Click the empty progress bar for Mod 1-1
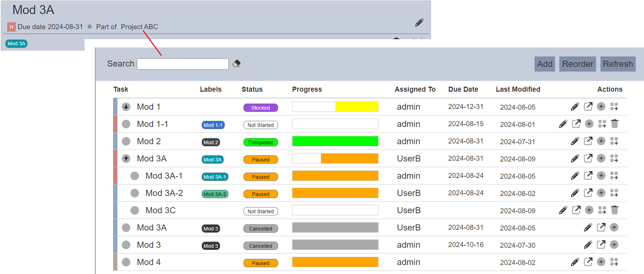 pos(335,124)
